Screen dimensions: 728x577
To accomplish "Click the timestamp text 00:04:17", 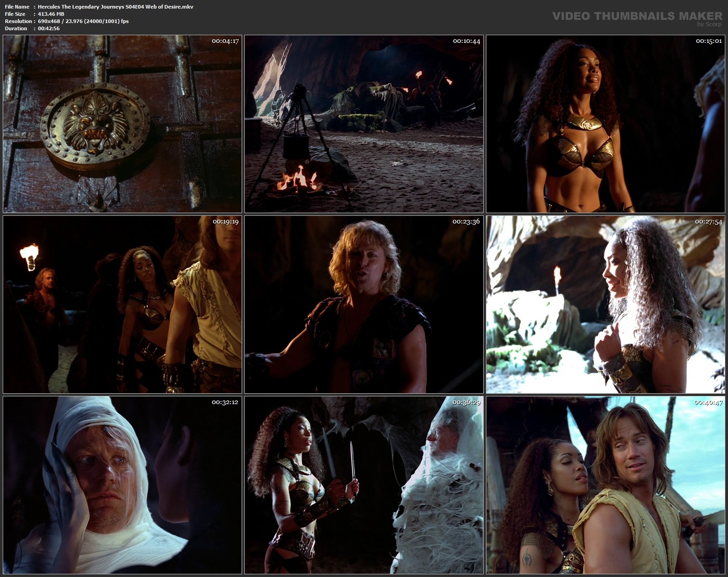I will tap(225, 41).
